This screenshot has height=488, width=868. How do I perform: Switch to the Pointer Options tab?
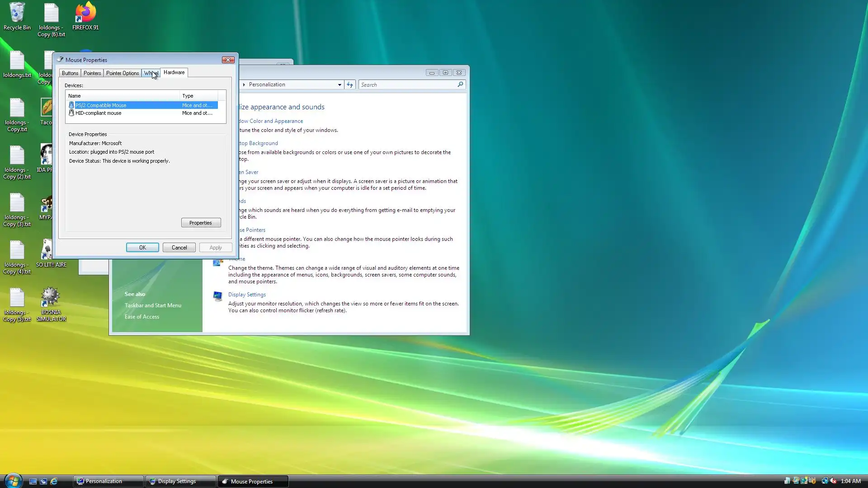(x=122, y=73)
